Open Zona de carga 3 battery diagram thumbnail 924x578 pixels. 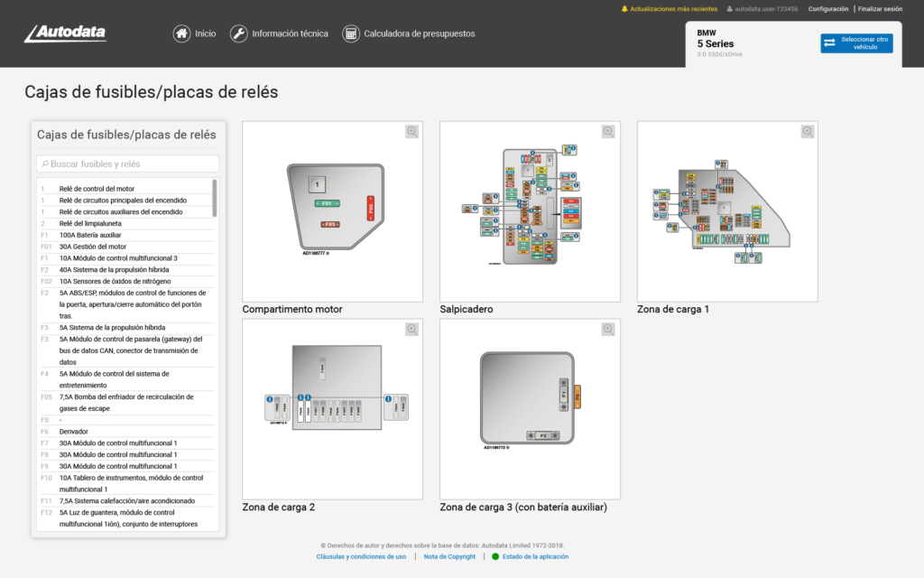[x=530, y=409]
